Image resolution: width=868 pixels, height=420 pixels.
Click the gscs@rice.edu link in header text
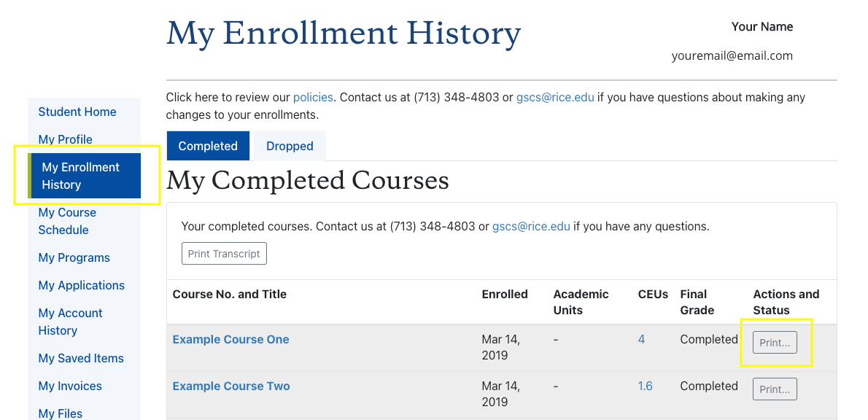coord(555,97)
